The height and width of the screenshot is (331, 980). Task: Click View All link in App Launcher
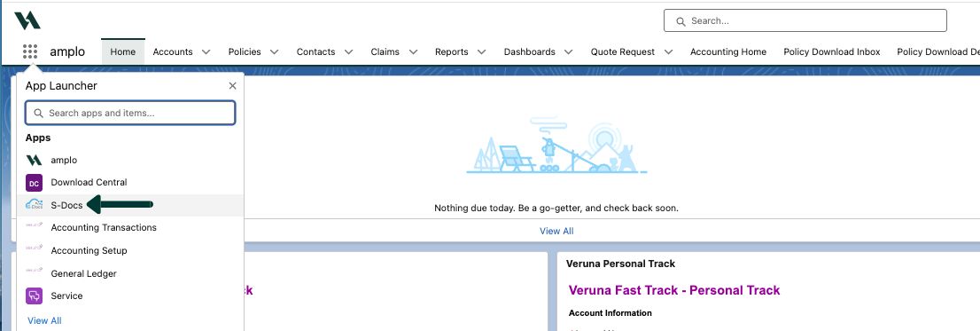point(44,320)
